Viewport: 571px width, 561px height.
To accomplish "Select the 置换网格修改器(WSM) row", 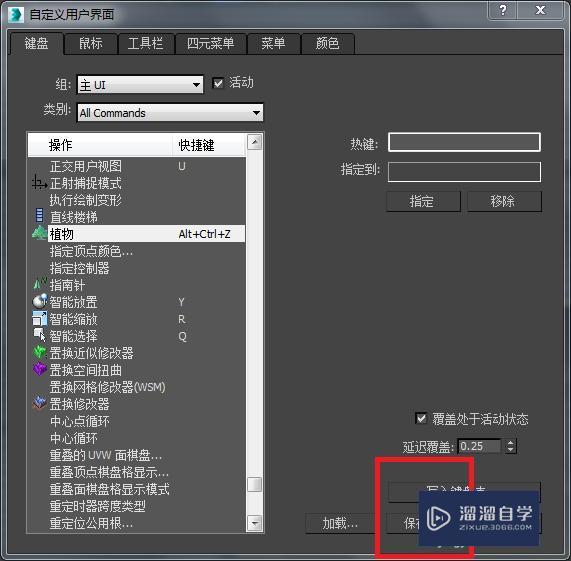I will (x=137, y=387).
